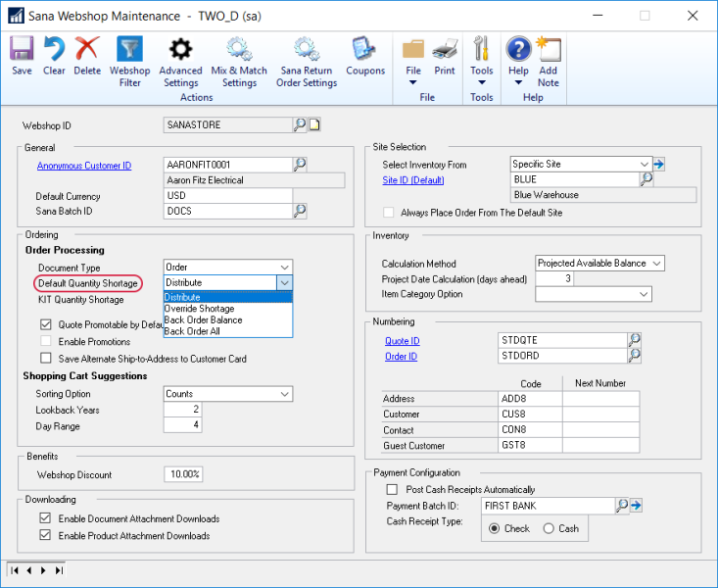The width and height of the screenshot is (718, 588).
Task: Click Anonymous Customer ID lookup magnifier
Action: click(x=300, y=164)
